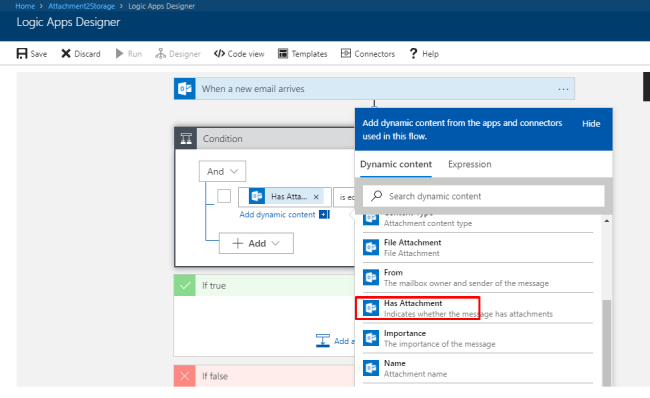Open the 'is equal to' operator dropdown
The image size is (650, 398).
[344, 197]
